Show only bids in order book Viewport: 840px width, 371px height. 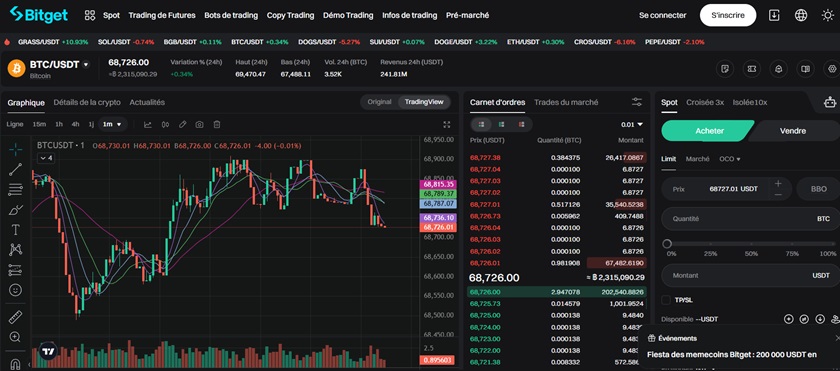pyautogui.click(x=501, y=124)
